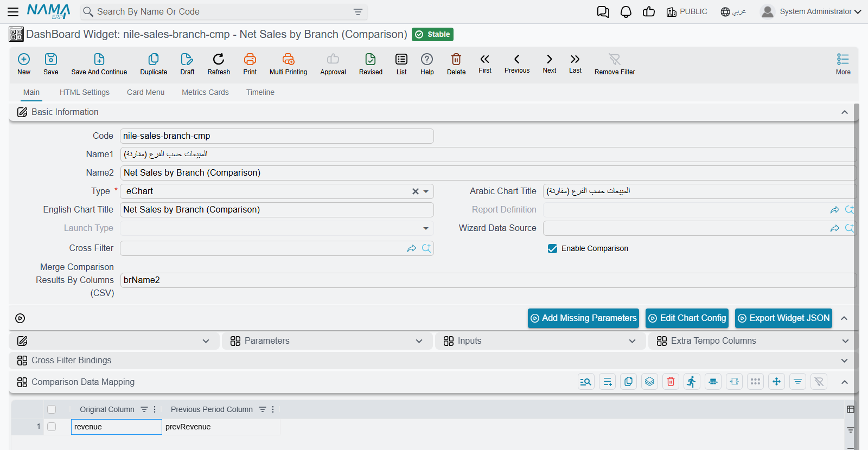Image resolution: width=868 pixels, height=450 pixels.
Task: Copy rows in Comparison Data Mapping toolbar
Action: coord(628,382)
